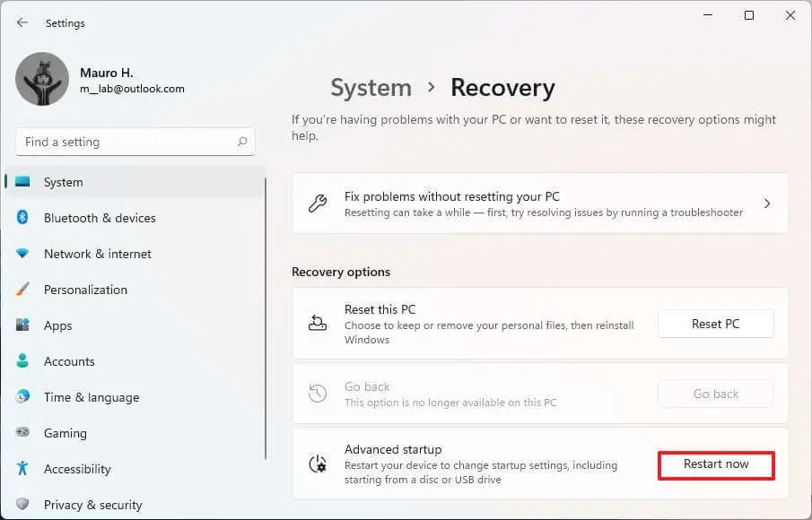Click the Find a setting search box
The image size is (812, 520).
[126, 142]
